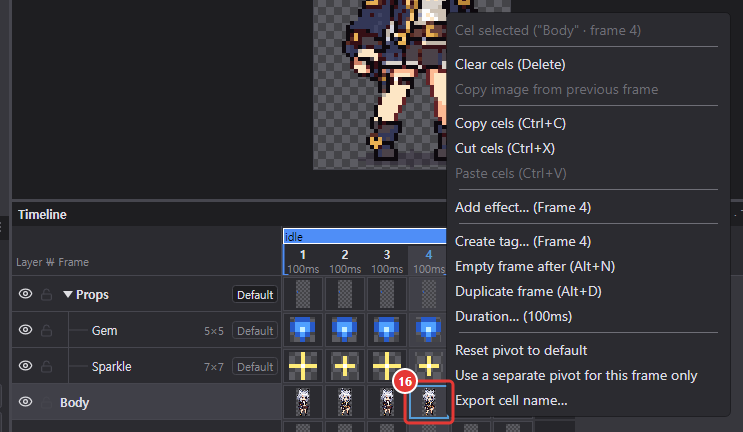Toggle visibility of the Gem layer
The height and width of the screenshot is (432, 743).
tap(26, 330)
